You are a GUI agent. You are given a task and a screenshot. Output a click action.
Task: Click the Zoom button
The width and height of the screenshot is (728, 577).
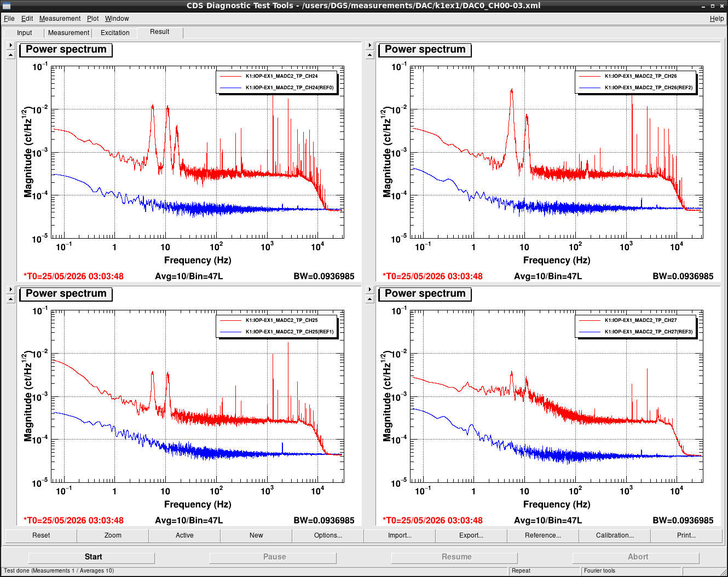coord(113,535)
